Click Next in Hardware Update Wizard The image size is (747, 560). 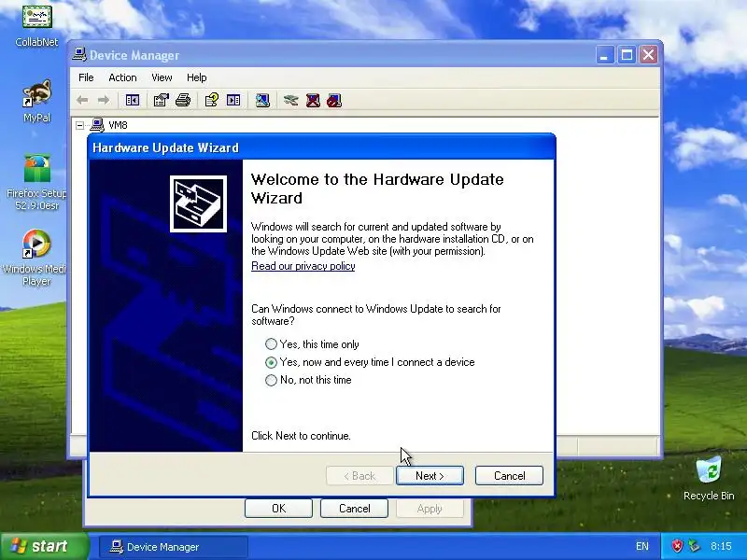tap(430, 476)
